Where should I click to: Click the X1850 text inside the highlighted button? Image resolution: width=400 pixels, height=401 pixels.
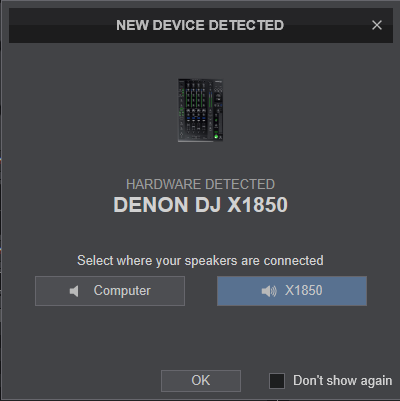304,291
